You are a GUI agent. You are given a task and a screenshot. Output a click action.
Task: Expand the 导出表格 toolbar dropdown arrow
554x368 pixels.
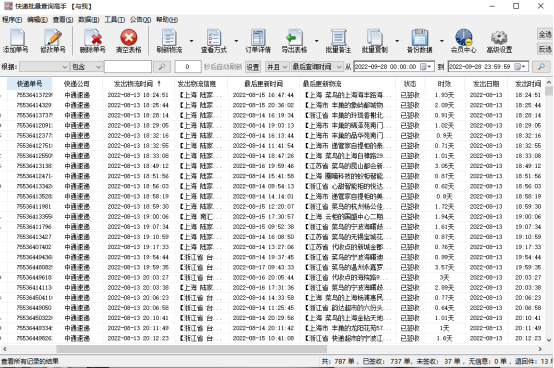tap(317, 41)
